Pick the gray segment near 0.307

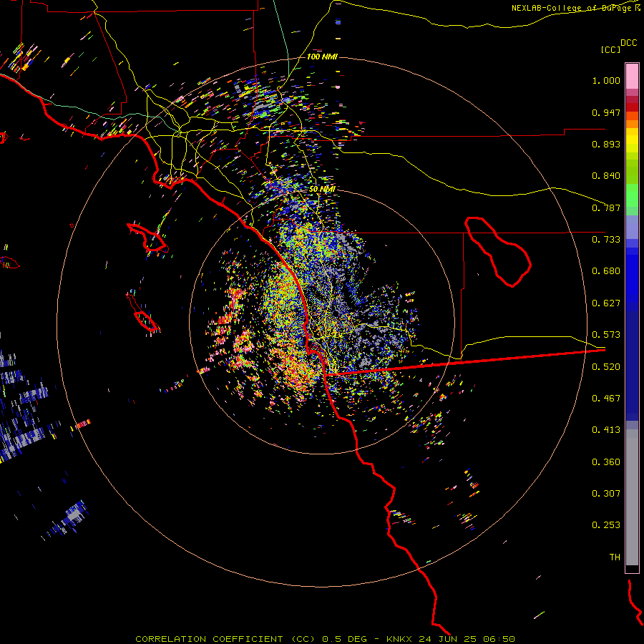pyautogui.click(x=632, y=497)
